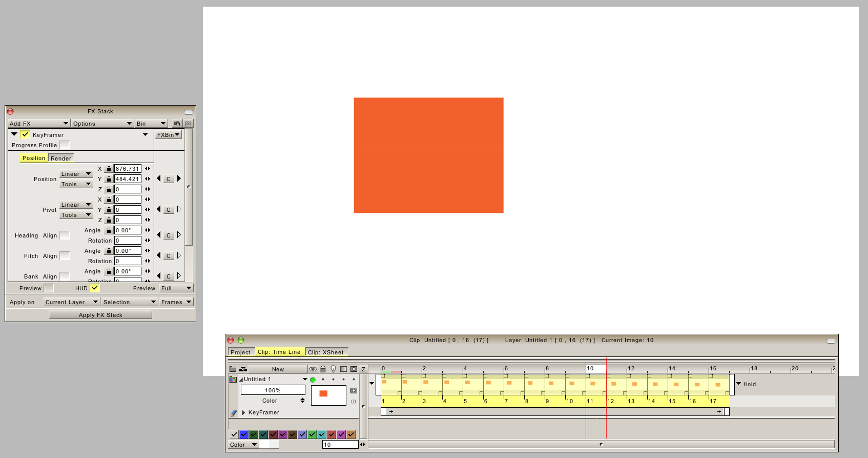Click the small auto-fit icon below stencil icon
This screenshot has height=458, width=868.
point(354,402)
